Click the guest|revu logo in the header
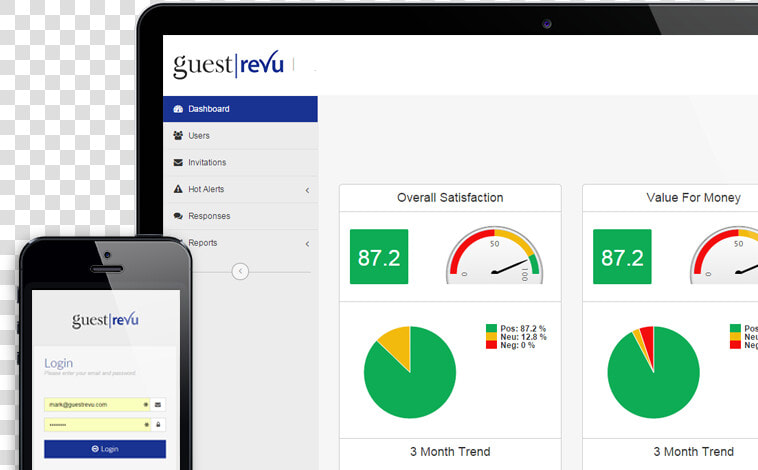The height and width of the screenshot is (470, 758). (228, 64)
